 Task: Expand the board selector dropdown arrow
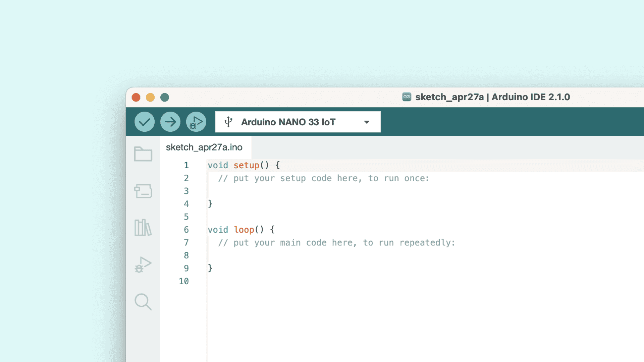[367, 122]
